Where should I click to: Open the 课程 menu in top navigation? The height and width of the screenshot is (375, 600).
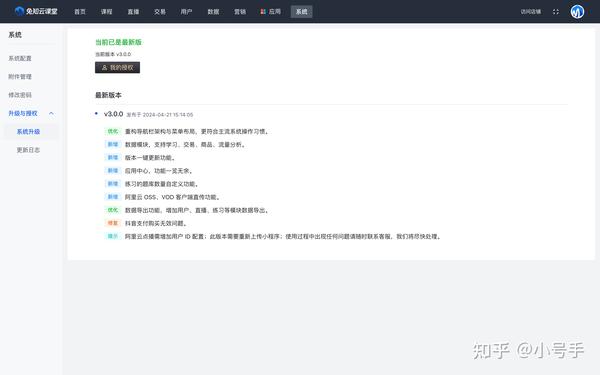tap(106, 11)
